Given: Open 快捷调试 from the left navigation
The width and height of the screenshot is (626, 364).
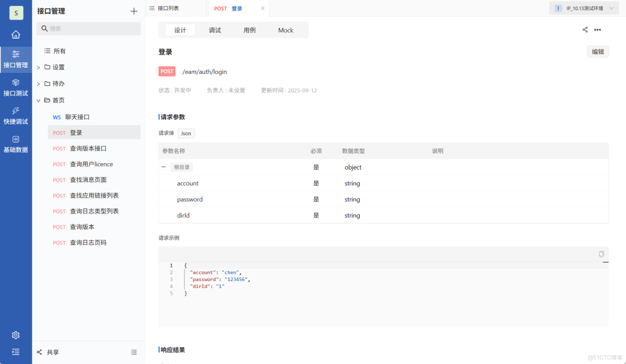Looking at the screenshot, I should (x=16, y=116).
